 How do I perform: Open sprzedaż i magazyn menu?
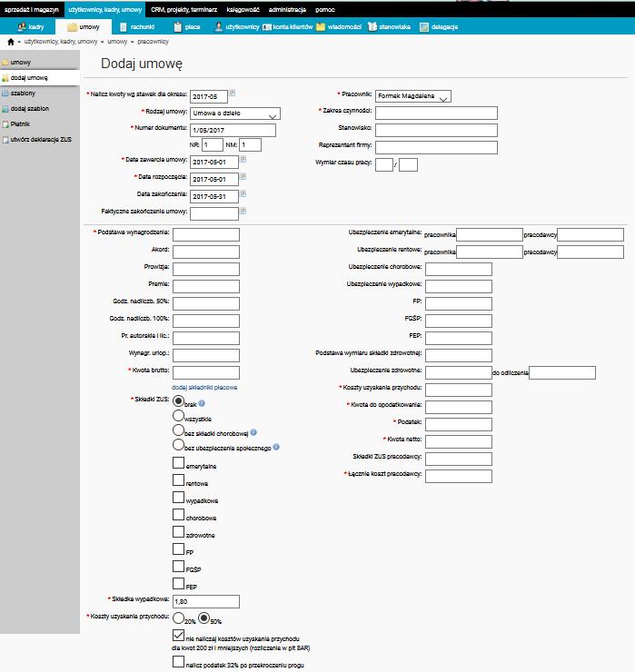pyautogui.click(x=31, y=9)
